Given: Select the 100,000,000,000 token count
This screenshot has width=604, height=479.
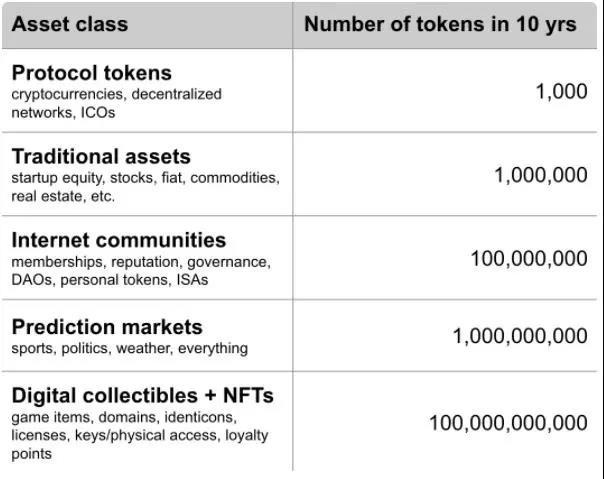Looking at the screenshot, I should [508, 423].
